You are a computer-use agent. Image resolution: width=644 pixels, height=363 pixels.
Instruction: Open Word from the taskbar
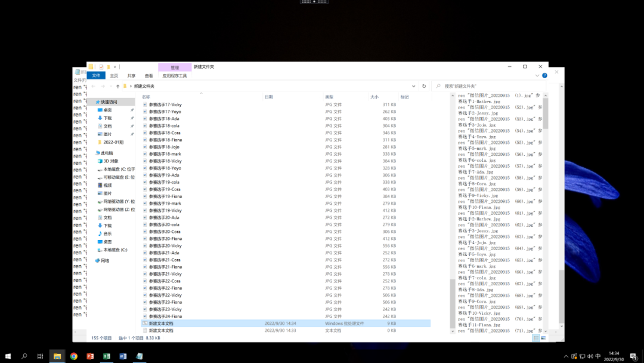point(123,356)
